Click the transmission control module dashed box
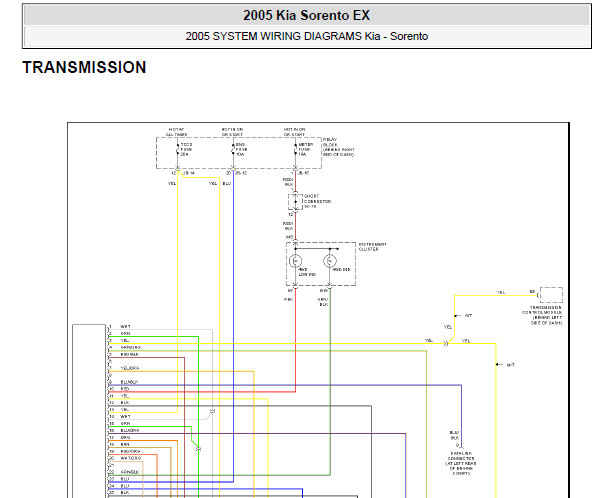 coord(551,295)
